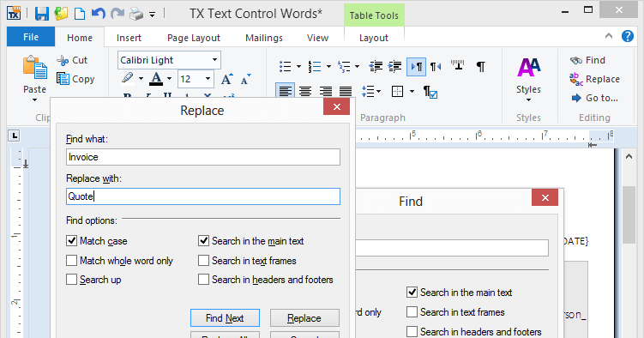Toggle left-to-right text direction icon
The image size is (644, 338).
point(416,67)
